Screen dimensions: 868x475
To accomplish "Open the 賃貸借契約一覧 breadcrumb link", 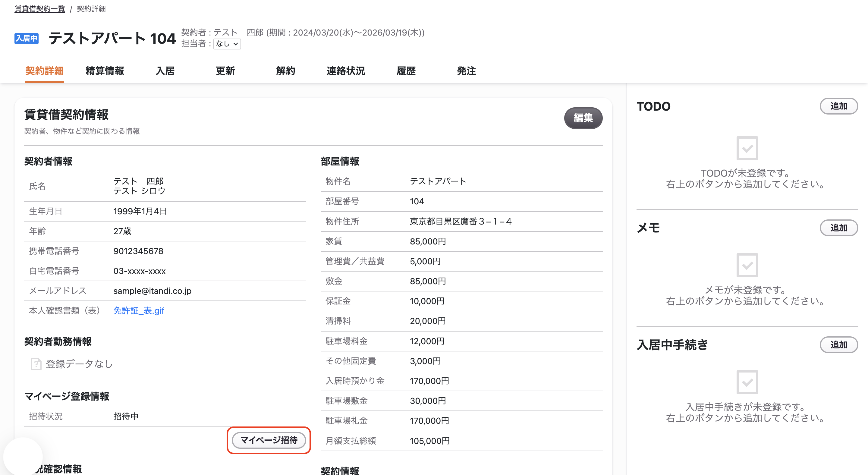I will (39, 9).
